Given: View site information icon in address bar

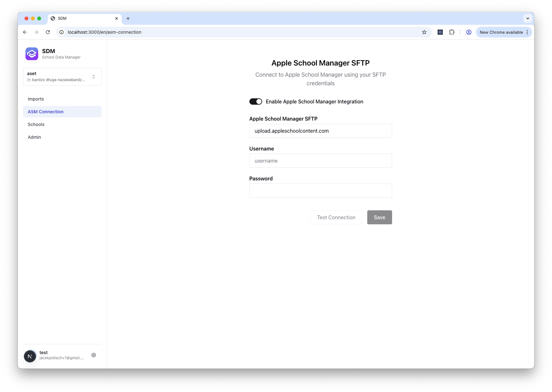Looking at the screenshot, I should tap(61, 32).
